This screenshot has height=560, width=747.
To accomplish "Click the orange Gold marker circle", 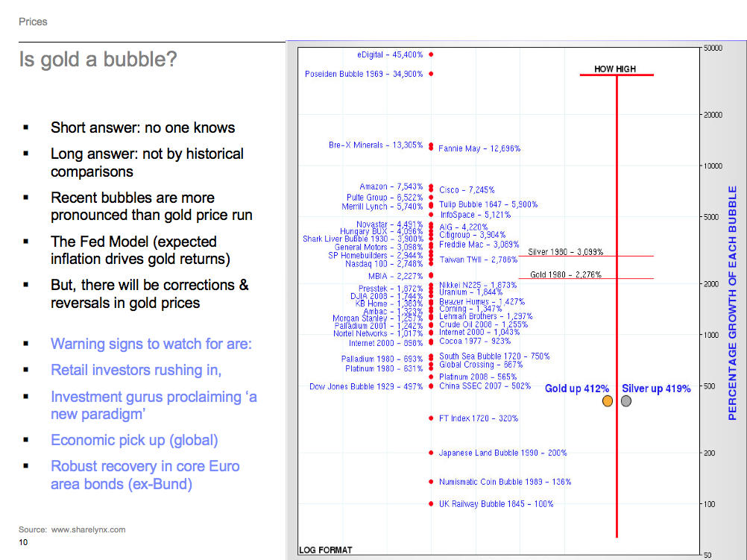I will [608, 401].
